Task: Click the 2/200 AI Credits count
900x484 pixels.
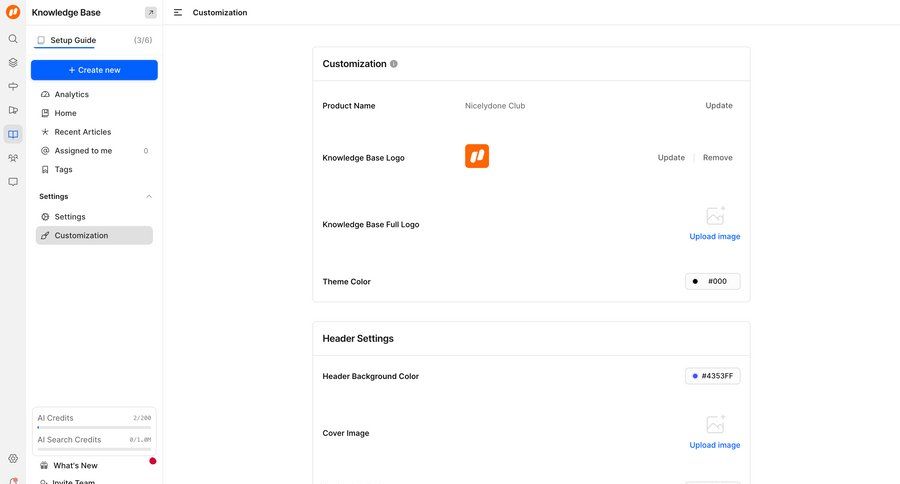Action: (142, 418)
